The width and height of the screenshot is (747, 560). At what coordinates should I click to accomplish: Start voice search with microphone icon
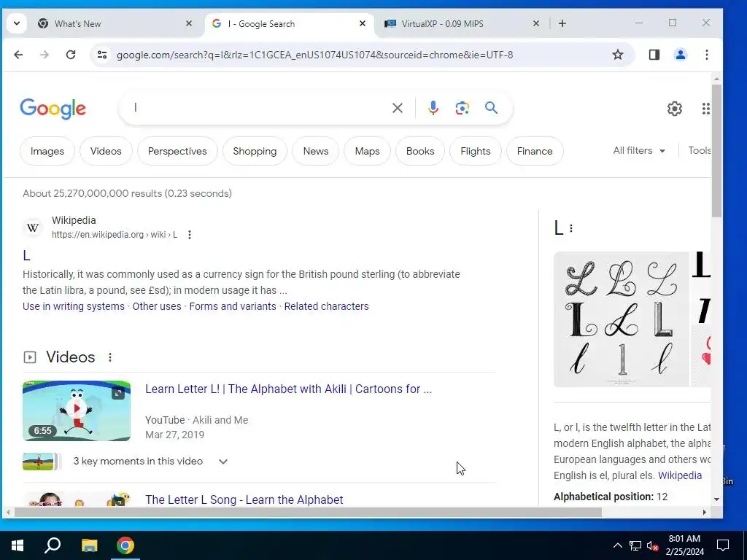pyautogui.click(x=433, y=108)
